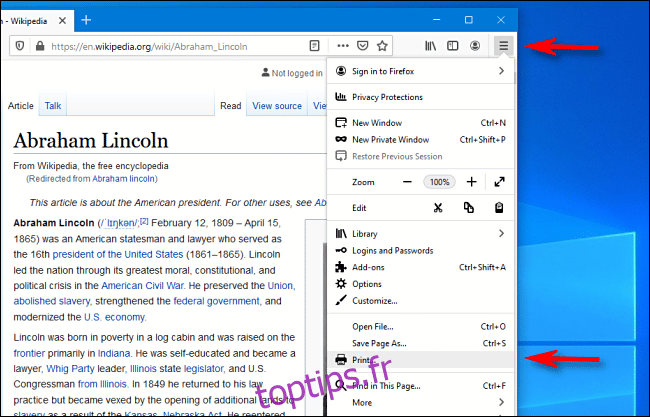
Task: Open Options from the menu
Action: click(x=420, y=284)
